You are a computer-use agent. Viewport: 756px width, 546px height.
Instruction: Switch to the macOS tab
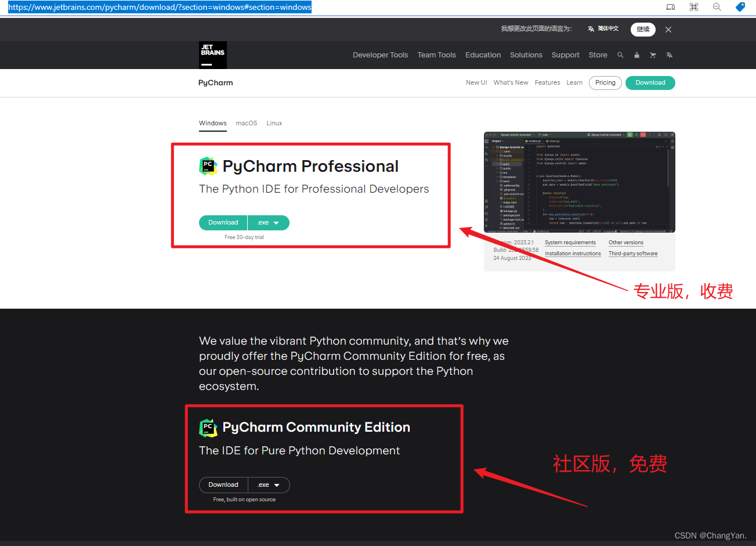(x=247, y=123)
